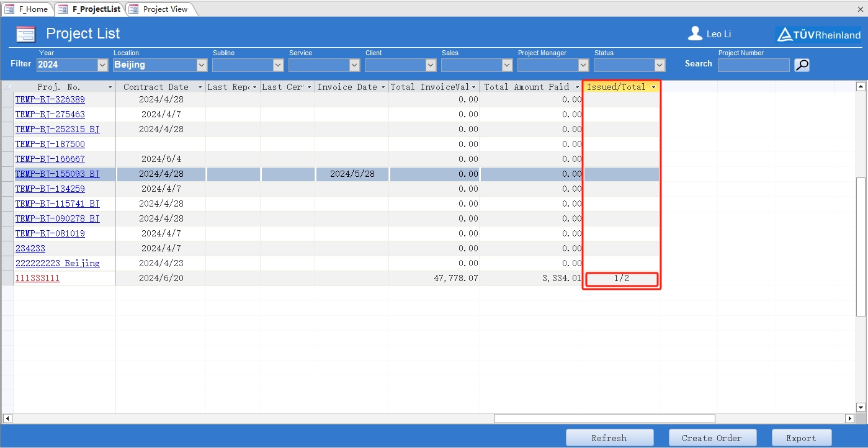Screen dimensions: 868x448
Task: Click the 1/2 Issued/Total cell
Action: coord(622,279)
